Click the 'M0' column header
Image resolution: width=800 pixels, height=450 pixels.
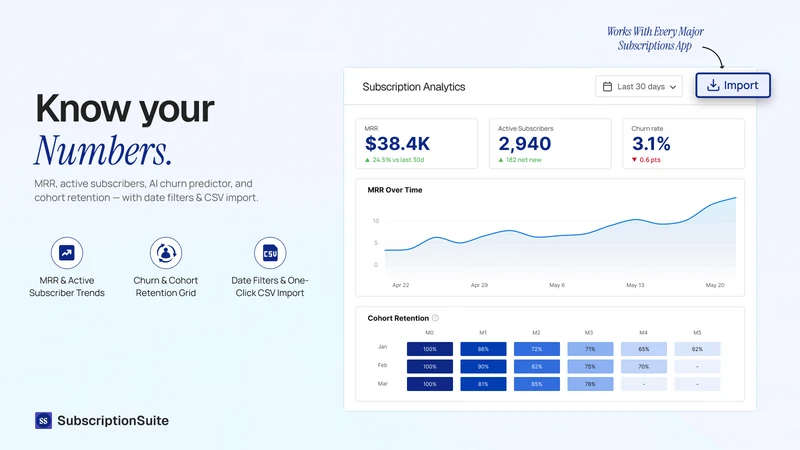(430, 333)
